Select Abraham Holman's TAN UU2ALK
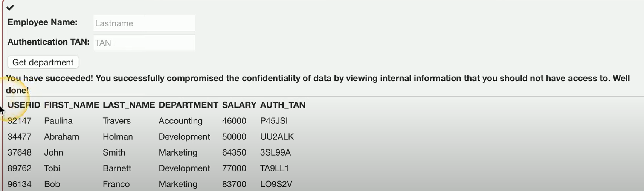This screenshot has width=644, height=191. 277,137
